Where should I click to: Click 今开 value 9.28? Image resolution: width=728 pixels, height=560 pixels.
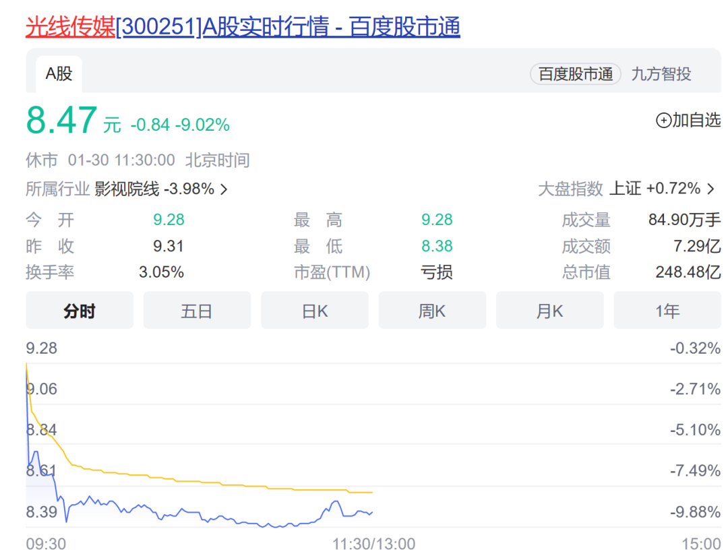point(169,220)
